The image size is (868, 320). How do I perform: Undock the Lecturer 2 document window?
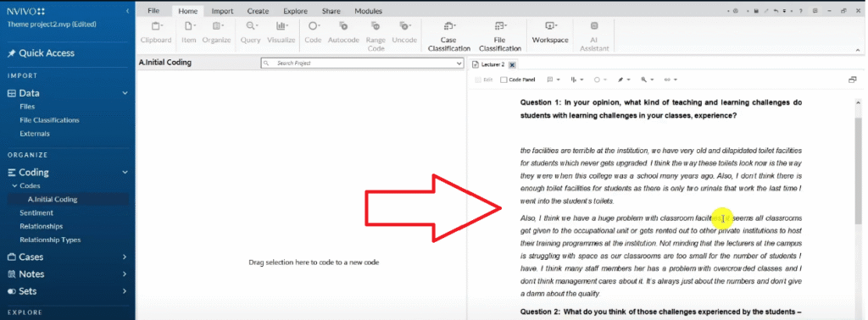[853, 80]
